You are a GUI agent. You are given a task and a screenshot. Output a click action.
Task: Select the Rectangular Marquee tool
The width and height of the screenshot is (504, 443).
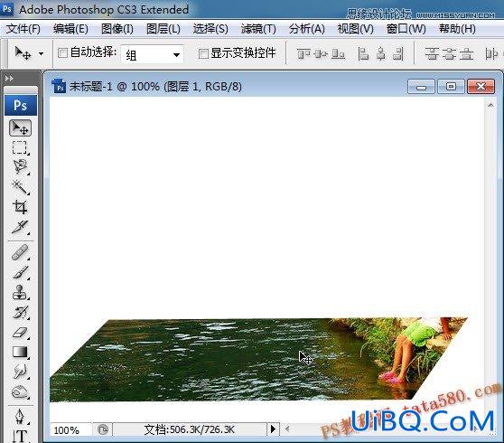point(20,147)
